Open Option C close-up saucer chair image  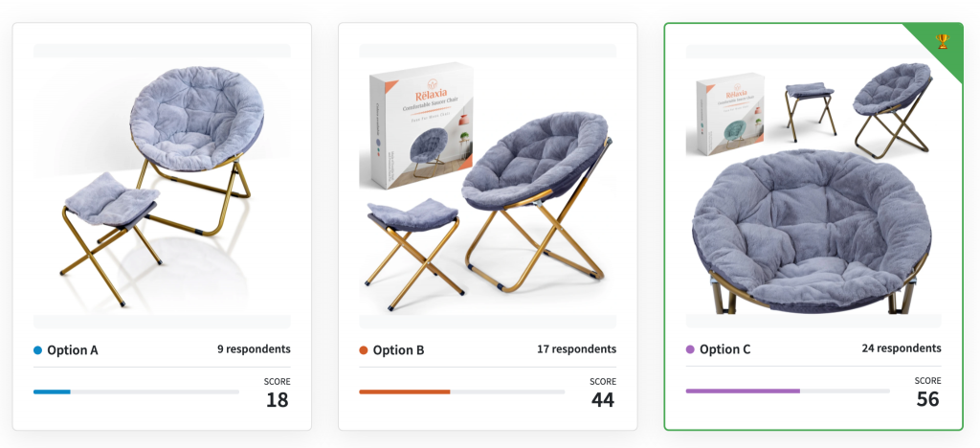pyautogui.click(x=813, y=187)
